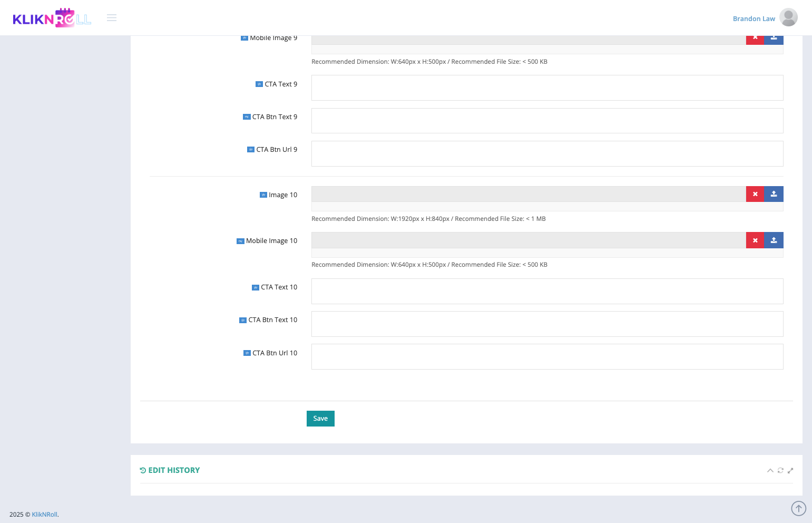812x523 pixels.
Task: Click the KlikNRoll logo
Action: [x=52, y=18]
